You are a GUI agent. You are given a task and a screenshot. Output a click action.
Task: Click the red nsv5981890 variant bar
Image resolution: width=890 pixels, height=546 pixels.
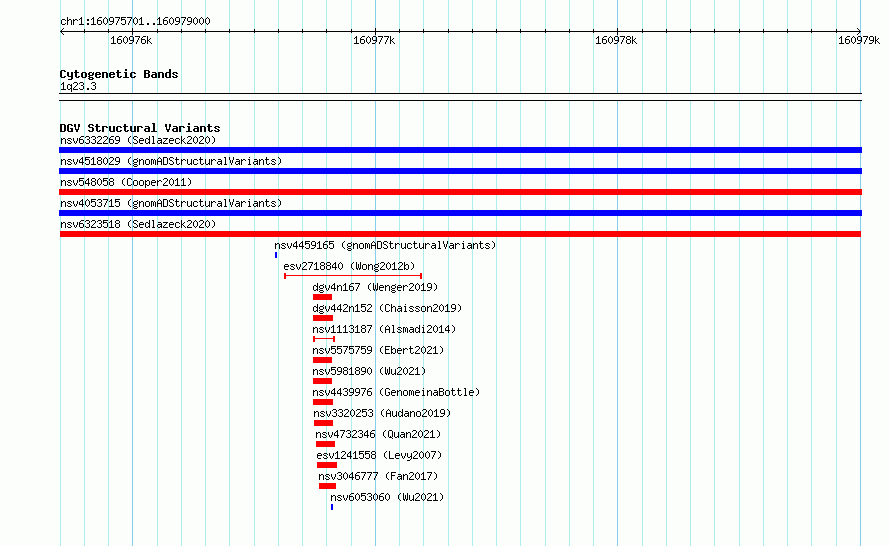[322, 381]
